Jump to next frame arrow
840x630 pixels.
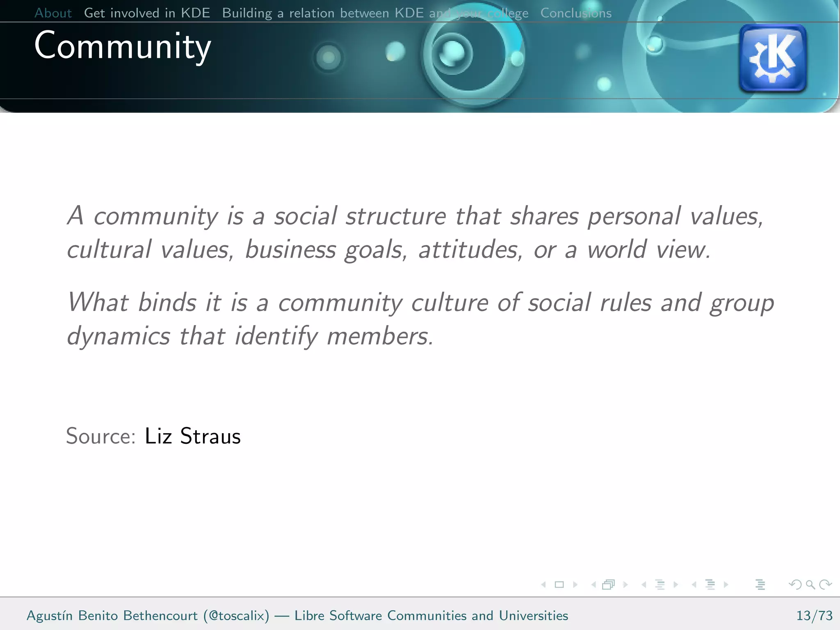coord(625,584)
